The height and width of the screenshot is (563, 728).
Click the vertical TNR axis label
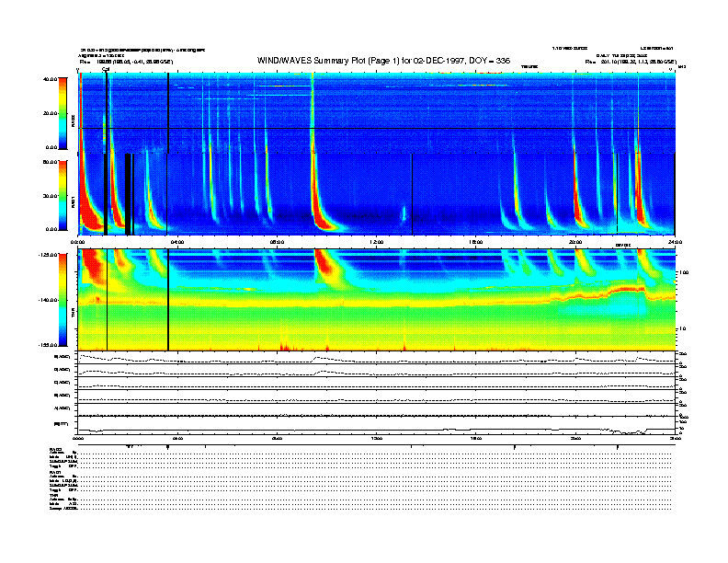pos(73,315)
